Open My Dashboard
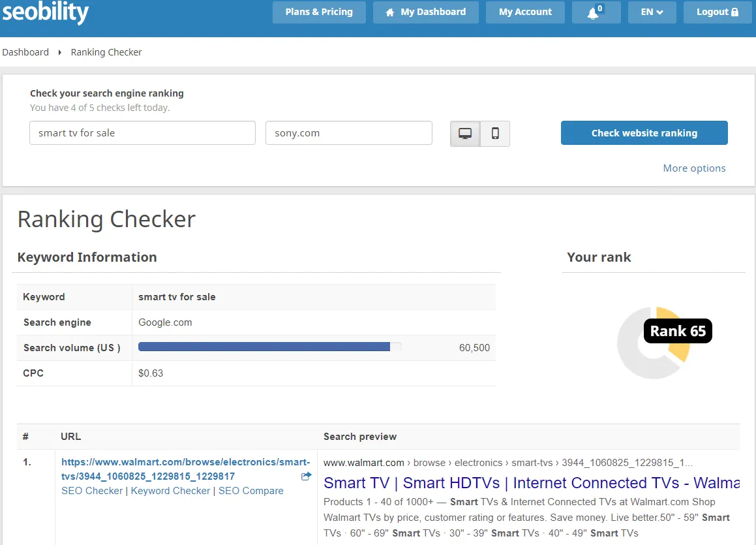This screenshot has width=756, height=545. point(425,12)
